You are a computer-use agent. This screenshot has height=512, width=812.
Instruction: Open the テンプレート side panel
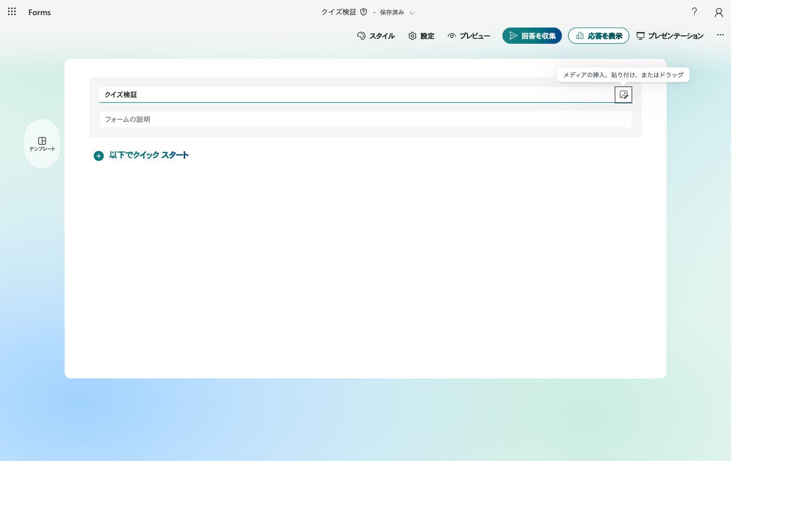[42, 144]
